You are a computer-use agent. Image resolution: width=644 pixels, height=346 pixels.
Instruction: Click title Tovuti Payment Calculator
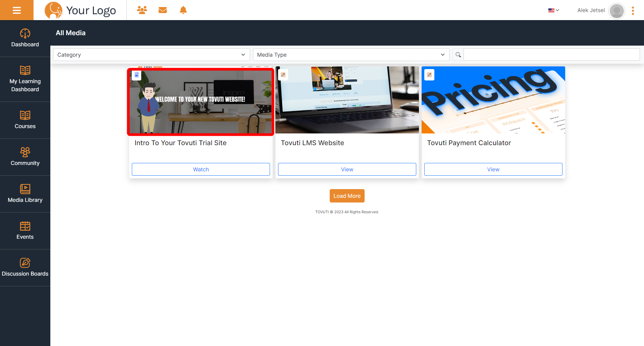[469, 143]
